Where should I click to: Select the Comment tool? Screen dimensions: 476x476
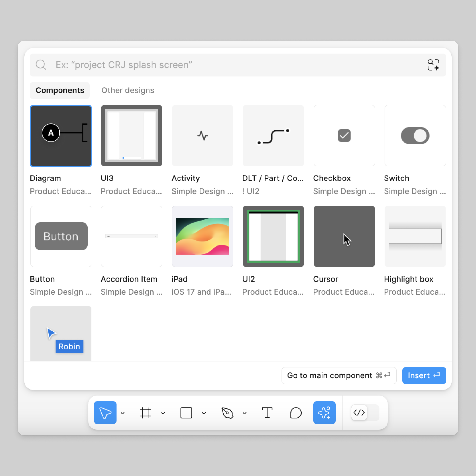(296, 413)
